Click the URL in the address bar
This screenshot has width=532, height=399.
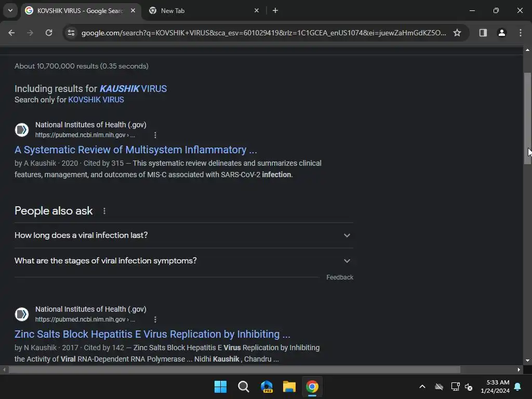263,33
